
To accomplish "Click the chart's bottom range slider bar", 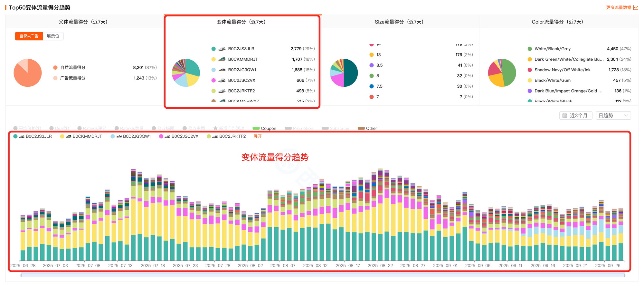I will point(323,275).
